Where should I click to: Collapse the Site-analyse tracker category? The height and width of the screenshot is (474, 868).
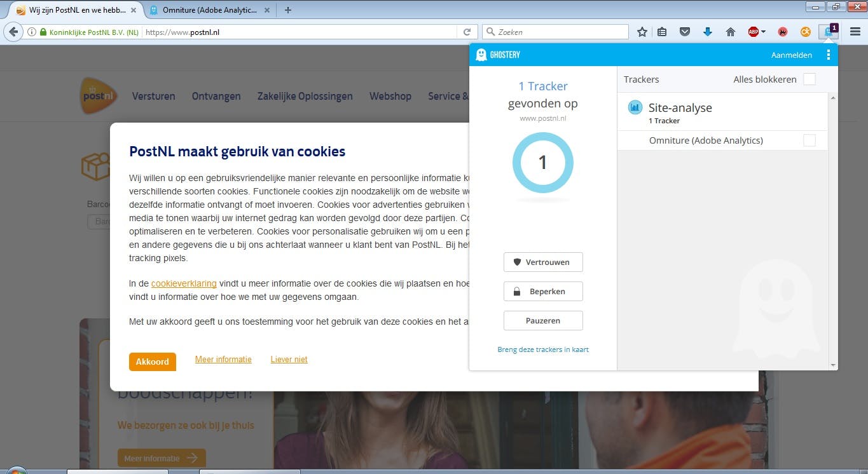[x=722, y=112]
